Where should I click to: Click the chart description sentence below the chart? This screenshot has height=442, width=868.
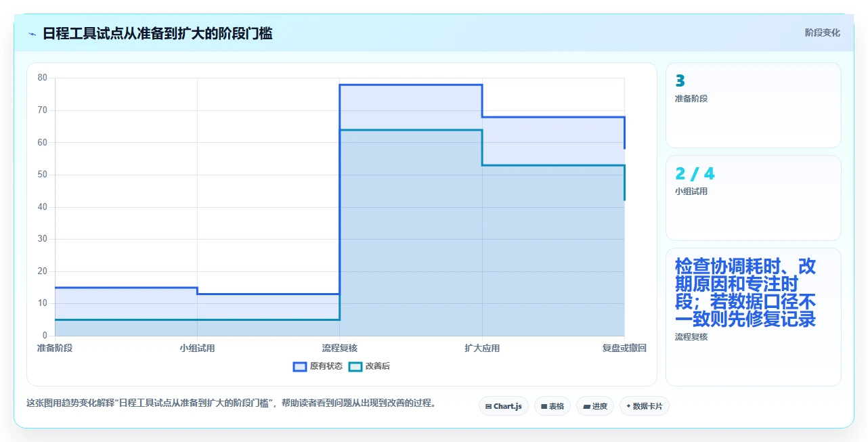coord(231,403)
